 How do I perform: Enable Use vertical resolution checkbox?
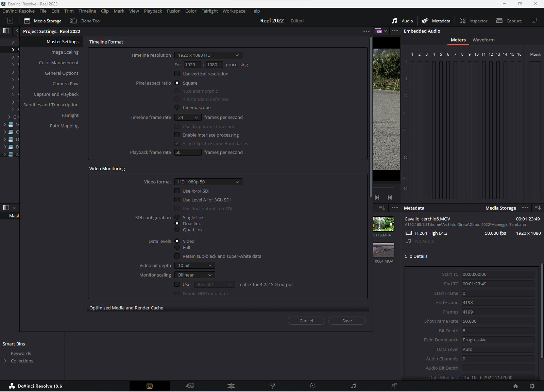(177, 74)
